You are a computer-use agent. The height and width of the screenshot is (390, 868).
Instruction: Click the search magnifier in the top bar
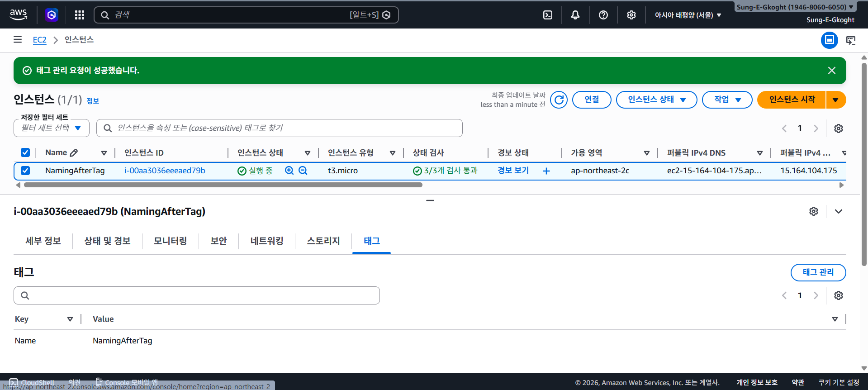tap(105, 15)
